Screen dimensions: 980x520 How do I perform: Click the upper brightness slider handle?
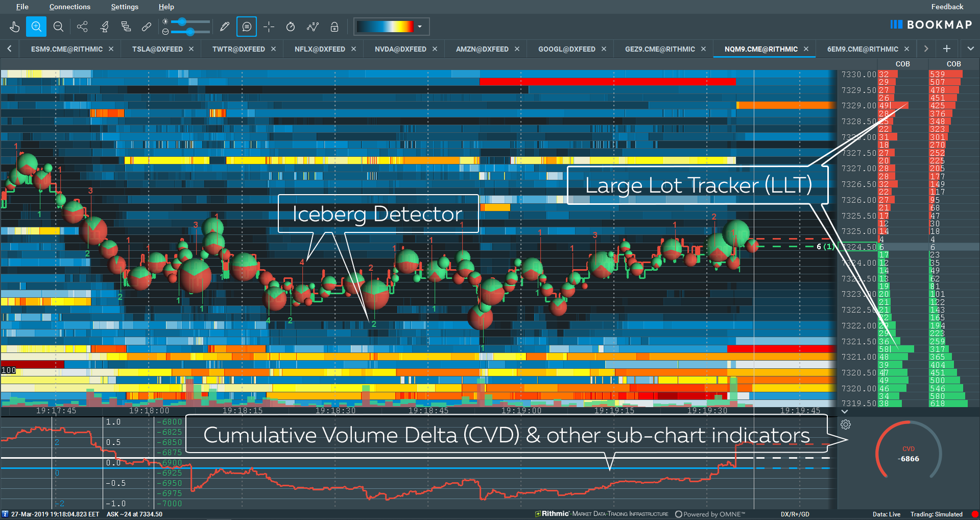coord(182,22)
